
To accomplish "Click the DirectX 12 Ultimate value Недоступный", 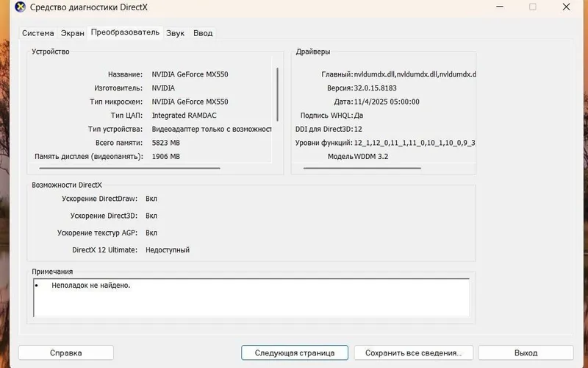I will coord(168,250).
